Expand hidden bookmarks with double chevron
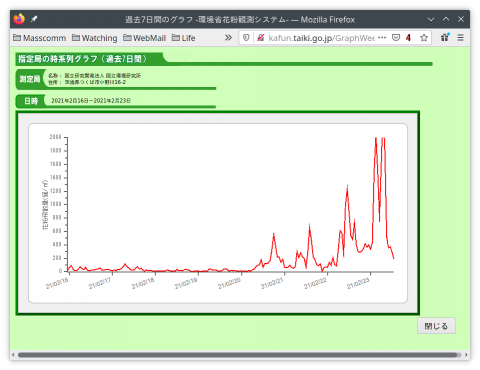This screenshot has width=480, height=370. (x=228, y=38)
